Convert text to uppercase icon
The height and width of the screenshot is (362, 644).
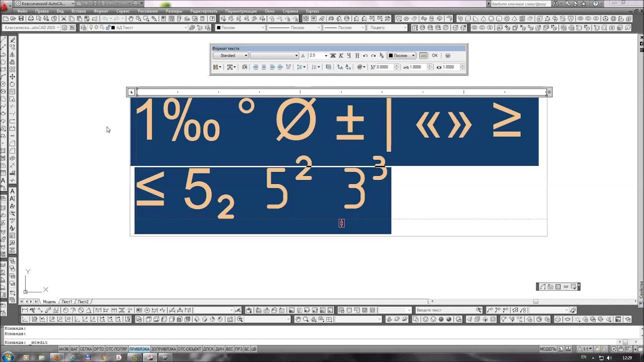pyautogui.click(x=340, y=67)
